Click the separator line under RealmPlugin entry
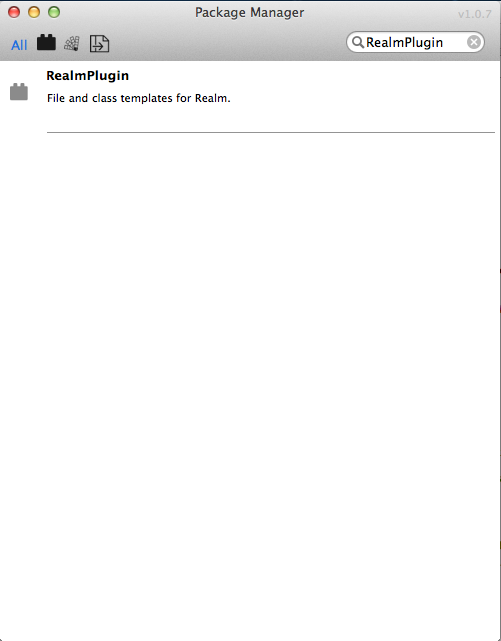This screenshot has width=501, height=641. (271, 132)
